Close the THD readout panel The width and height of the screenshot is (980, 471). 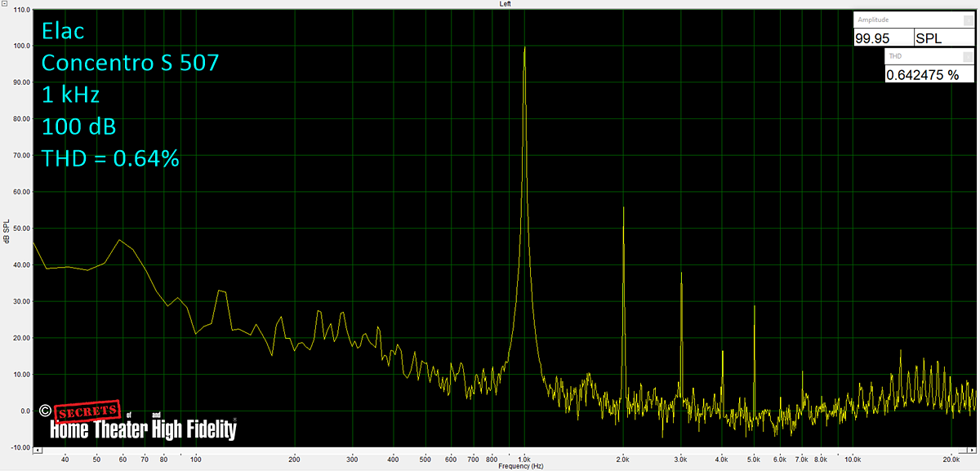coord(969,56)
